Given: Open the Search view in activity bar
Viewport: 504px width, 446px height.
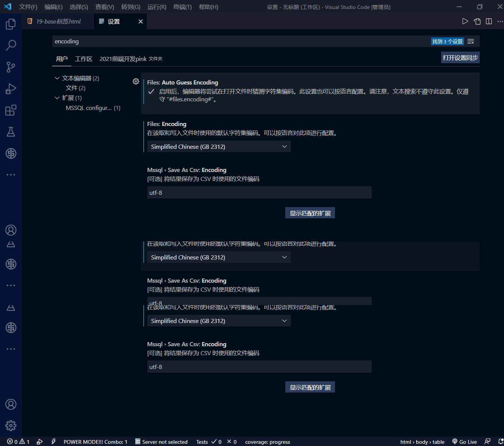Looking at the screenshot, I should (11, 45).
